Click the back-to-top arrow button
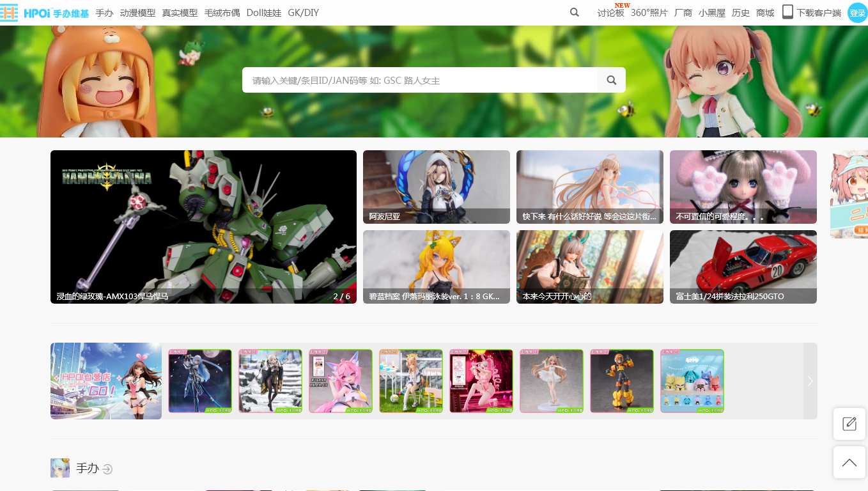 [849, 462]
